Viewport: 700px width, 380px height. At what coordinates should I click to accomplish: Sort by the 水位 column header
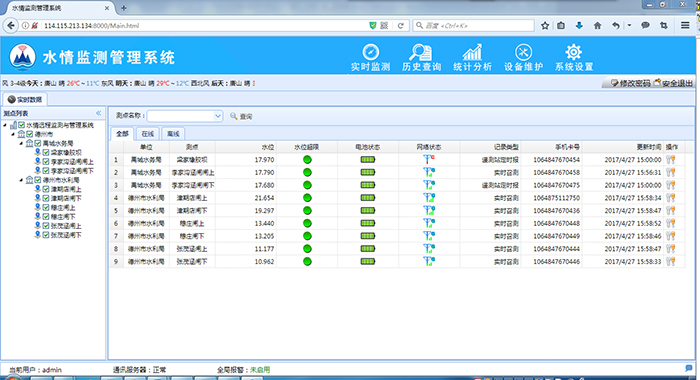(246, 147)
